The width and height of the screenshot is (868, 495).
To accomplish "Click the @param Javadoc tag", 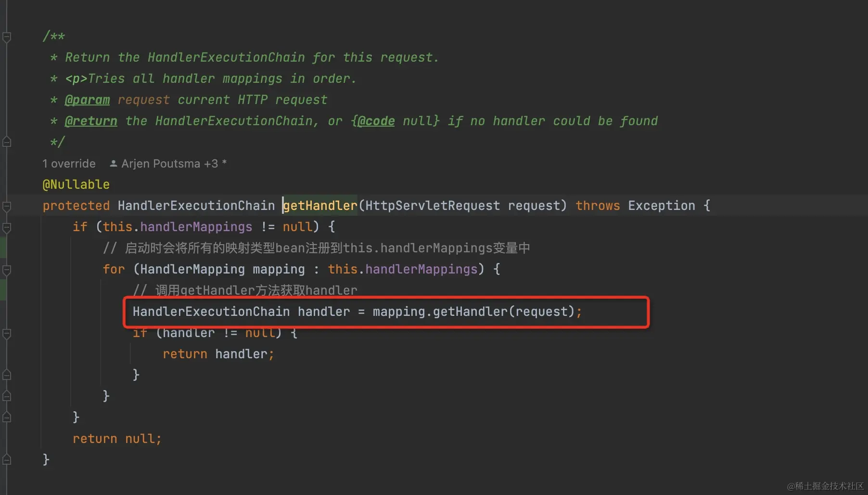I will click(87, 100).
